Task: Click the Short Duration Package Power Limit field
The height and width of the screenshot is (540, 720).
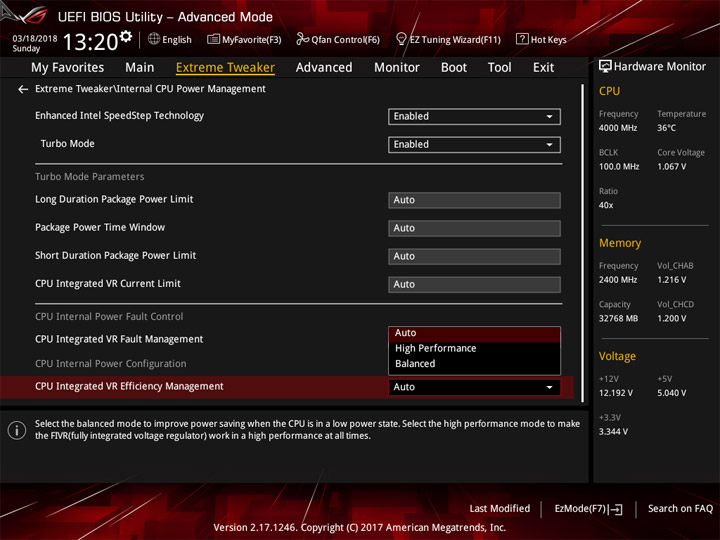Action: click(x=474, y=256)
